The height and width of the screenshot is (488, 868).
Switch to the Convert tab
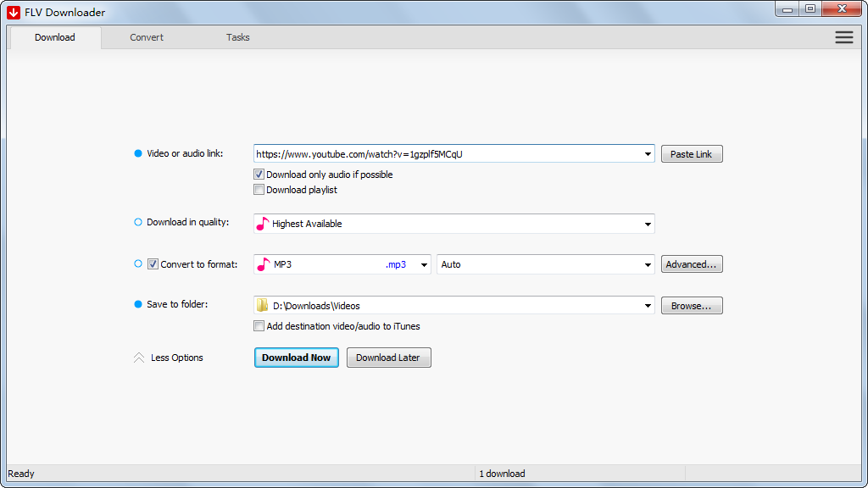click(147, 37)
